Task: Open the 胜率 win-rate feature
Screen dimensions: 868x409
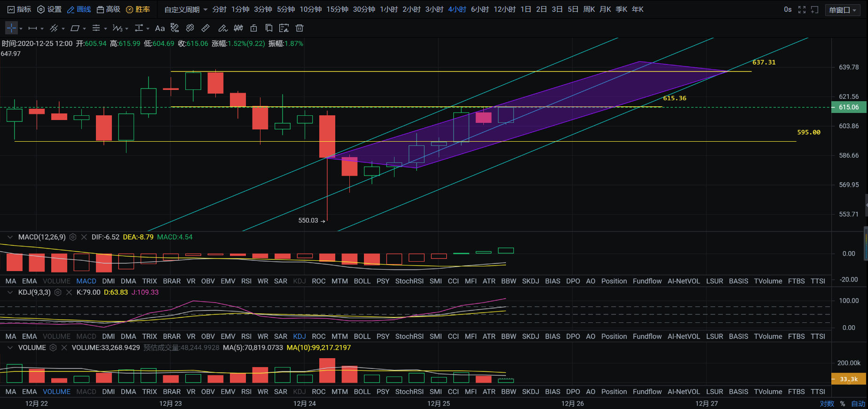Action: [x=138, y=9]
